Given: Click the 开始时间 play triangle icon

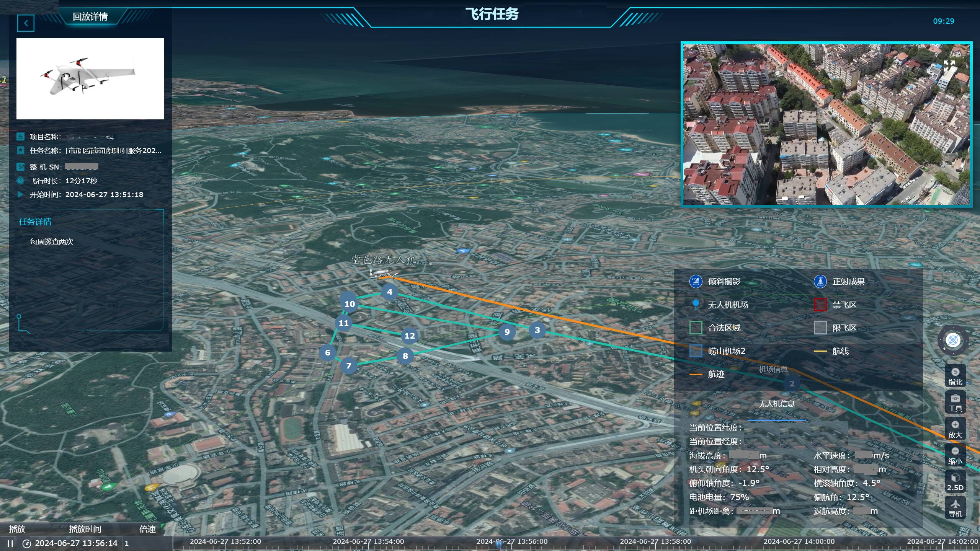Looking at the screenshot, I should [20, 194].
